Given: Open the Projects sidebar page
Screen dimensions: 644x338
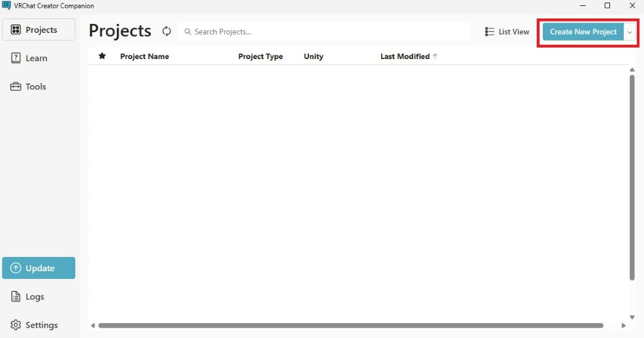Looking at the screenshot, I should [39, 30].
